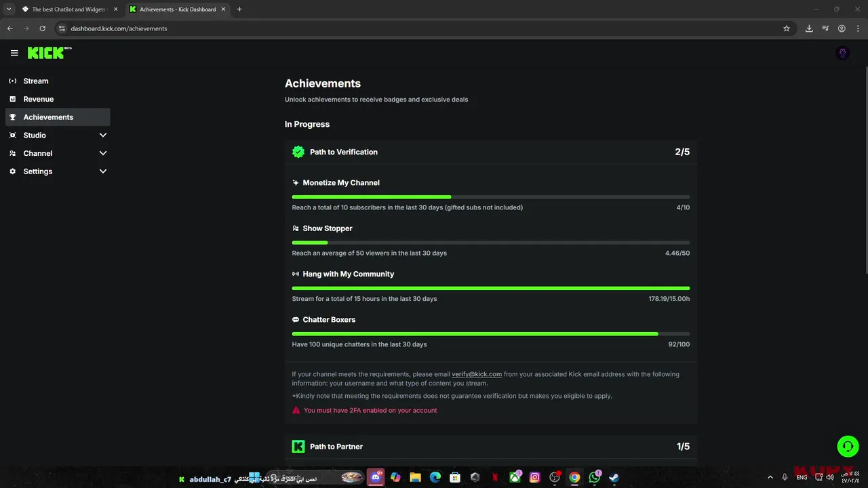The width and height of the screenshot is (868, 488).
Task: Open the Chrome profile icon
Action: pos(842,28)
